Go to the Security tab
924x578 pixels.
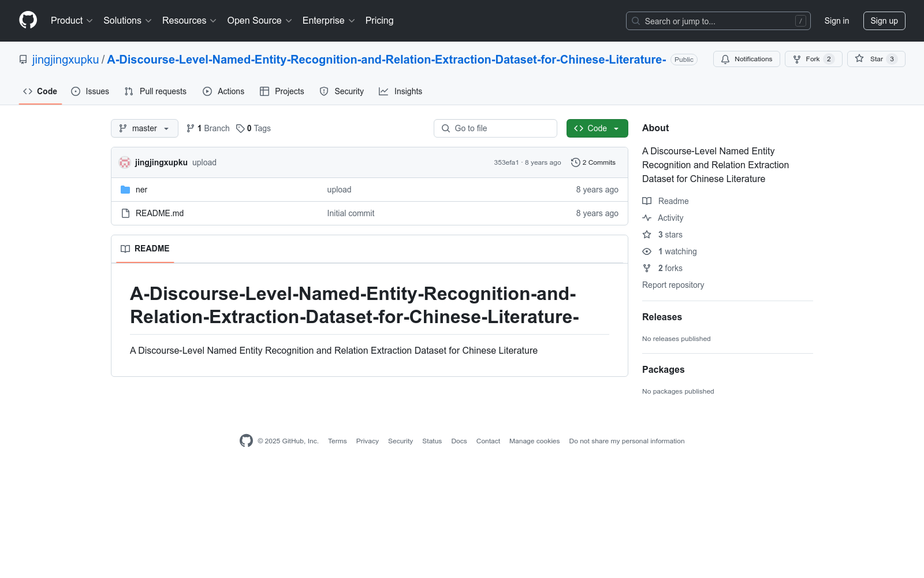click(x=342, y=91)
